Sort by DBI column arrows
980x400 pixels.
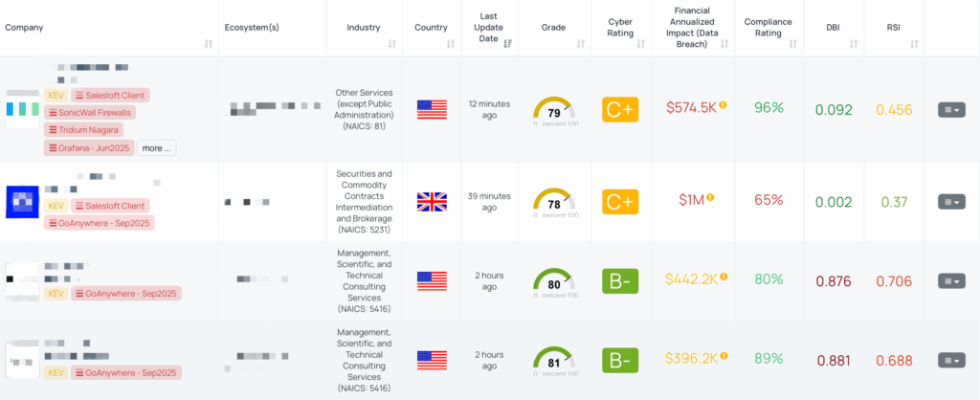(x=853, y=44)
